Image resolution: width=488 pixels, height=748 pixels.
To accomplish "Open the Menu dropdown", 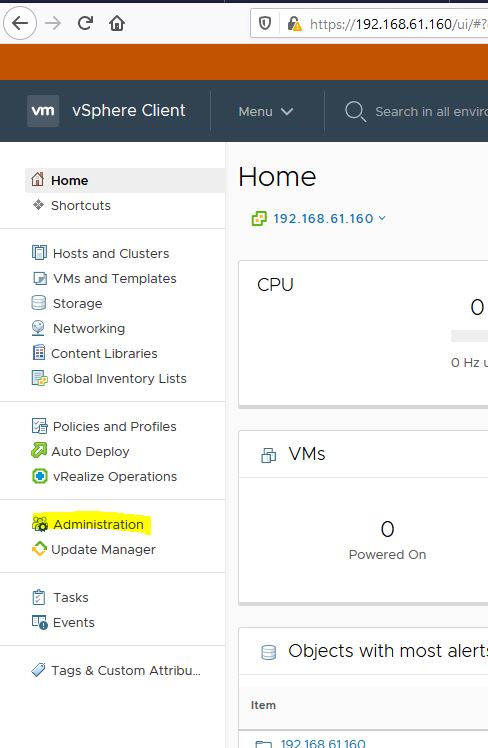I will (266, 112).
